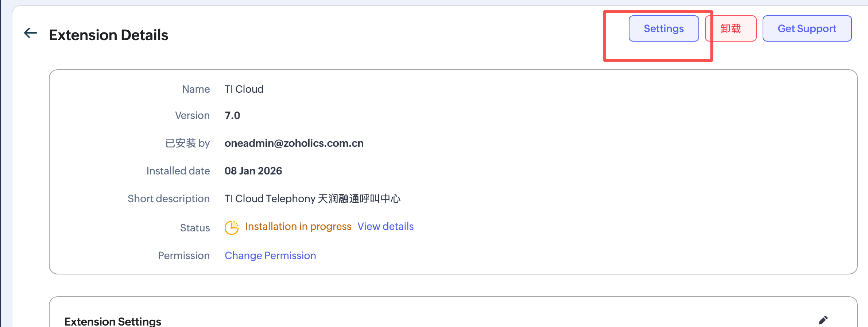Click the TI Cloud name value

244,89
